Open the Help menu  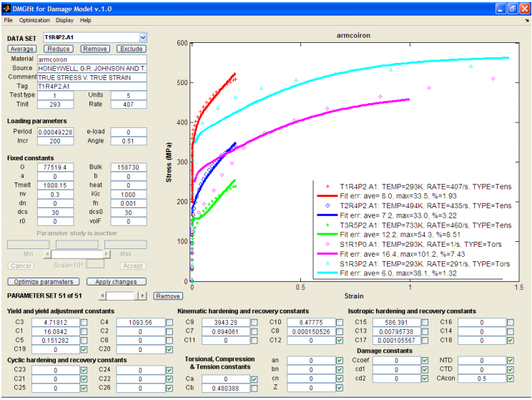[x=86, y=21]
